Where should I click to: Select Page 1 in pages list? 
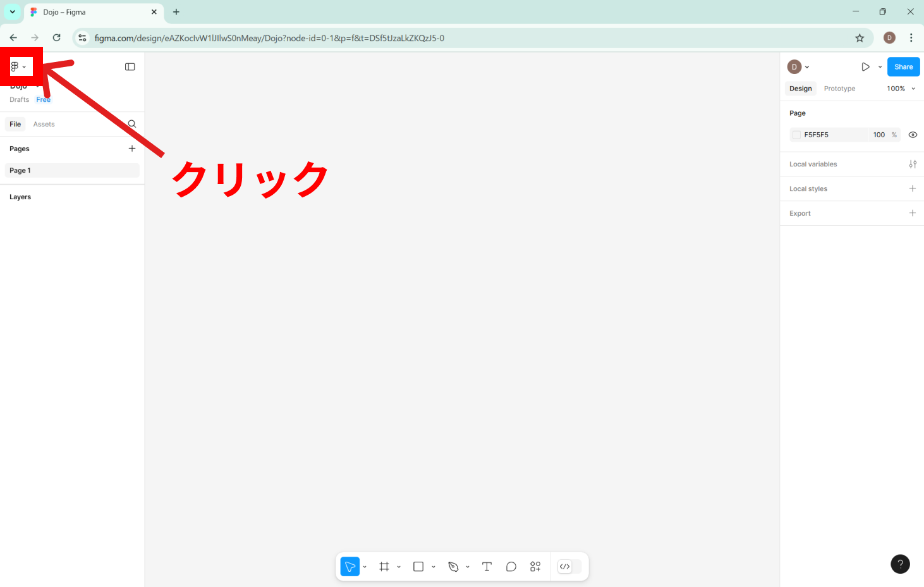[x=72, y=171]
